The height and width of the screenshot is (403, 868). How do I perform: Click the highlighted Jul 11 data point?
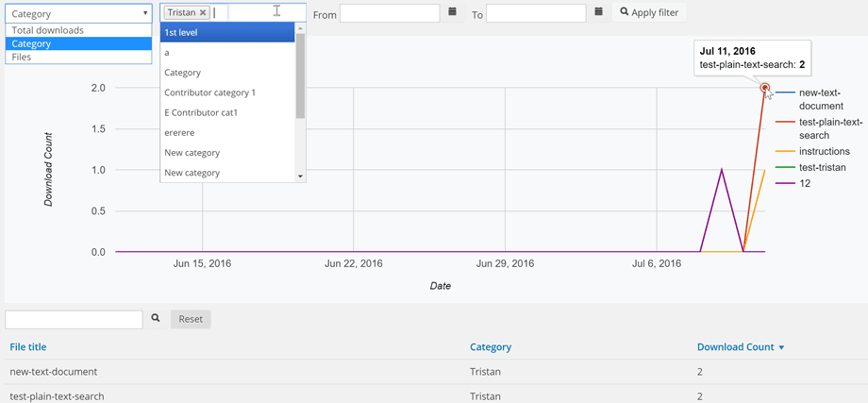coord(765,88)
